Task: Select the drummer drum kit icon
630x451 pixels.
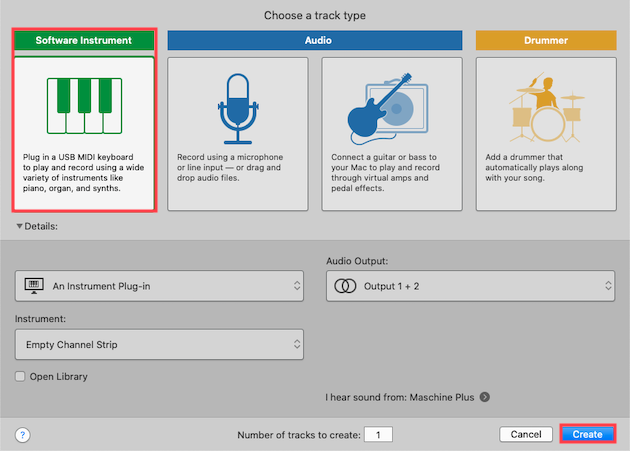Action: coord(545,107)
